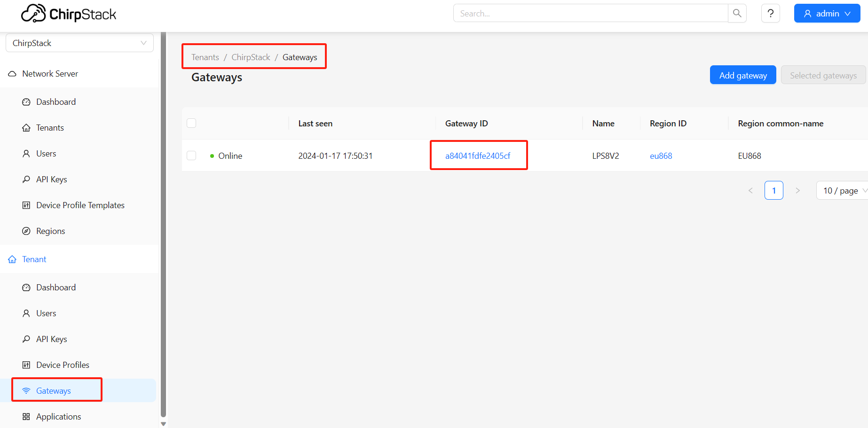Open the help question mark button

pos(771,13)
